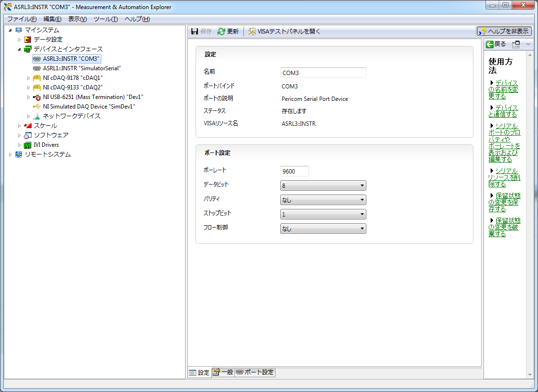Click the help question mark icon
The width and height of the screenshot is (538, 392).
click(x=483, y=32)
